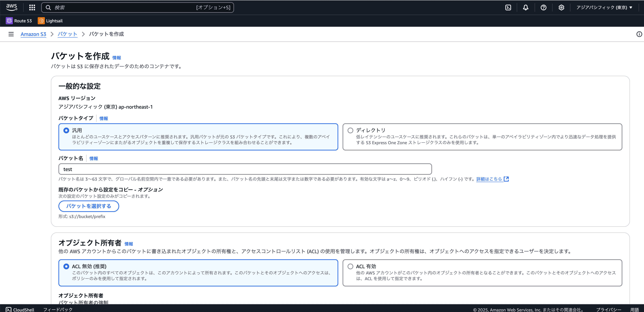644x312 pixels.
Task: Click the Lightsail shortcut icon
Action: (x=41, y=21)
